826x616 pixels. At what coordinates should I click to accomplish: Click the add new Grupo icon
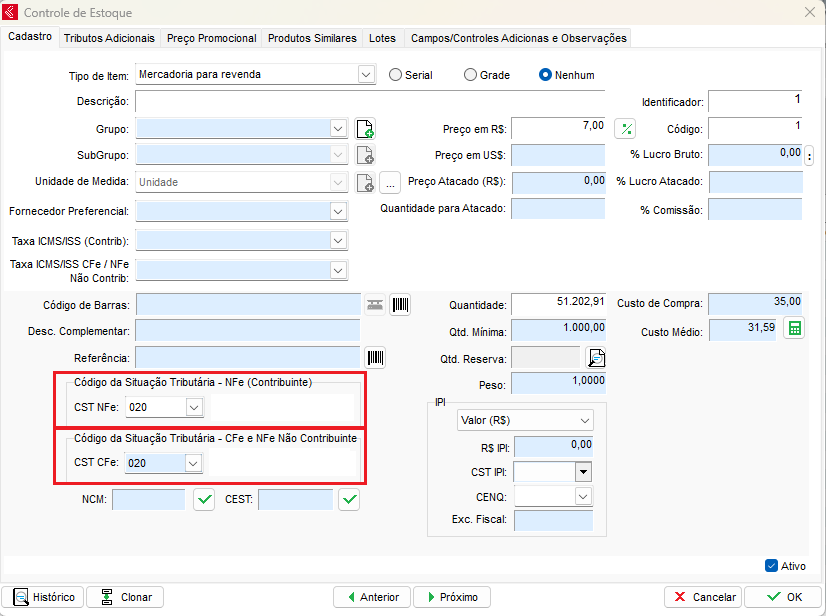366,129
